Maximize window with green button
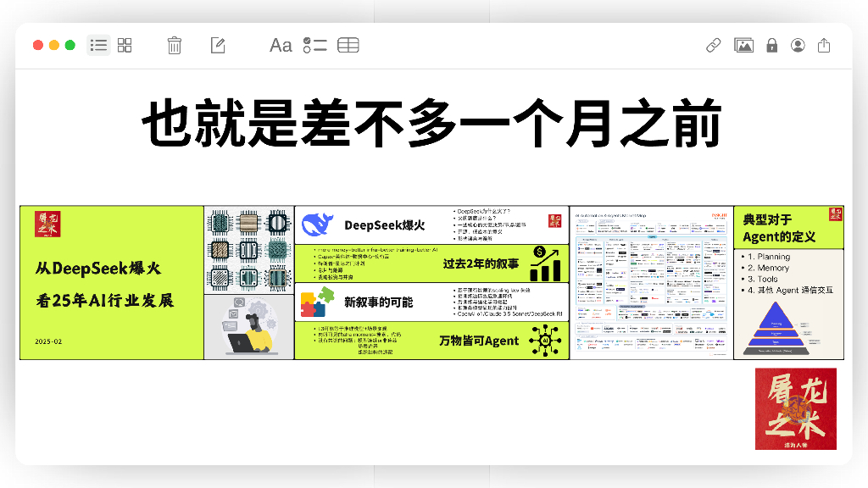Screen dimensions: 868x488 click(70, 46)
